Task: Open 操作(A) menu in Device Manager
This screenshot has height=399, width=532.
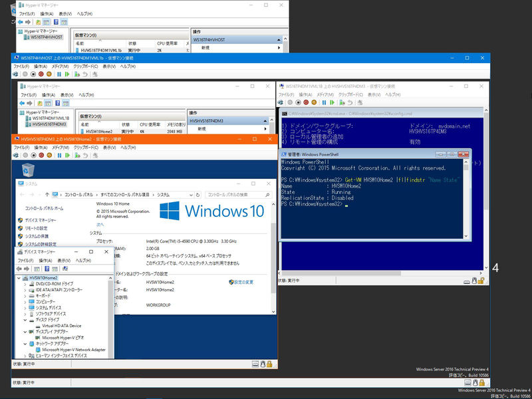Action: pos(45,261)
